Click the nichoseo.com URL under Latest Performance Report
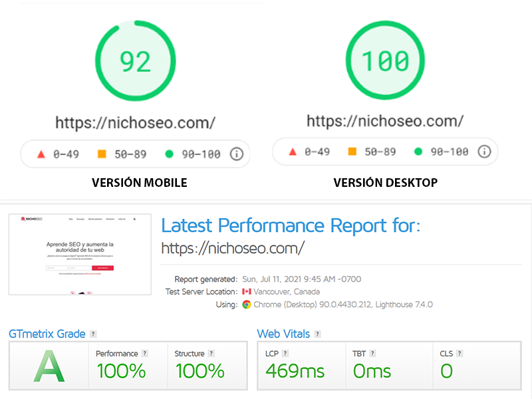This screenshot has width=532, height=399. click(233, 249)
